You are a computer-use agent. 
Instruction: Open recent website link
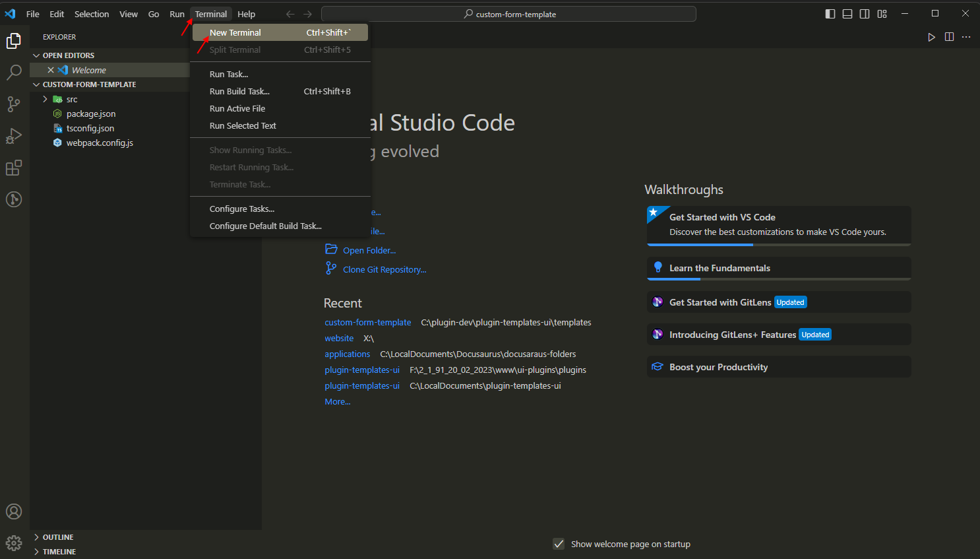point(339,338)
